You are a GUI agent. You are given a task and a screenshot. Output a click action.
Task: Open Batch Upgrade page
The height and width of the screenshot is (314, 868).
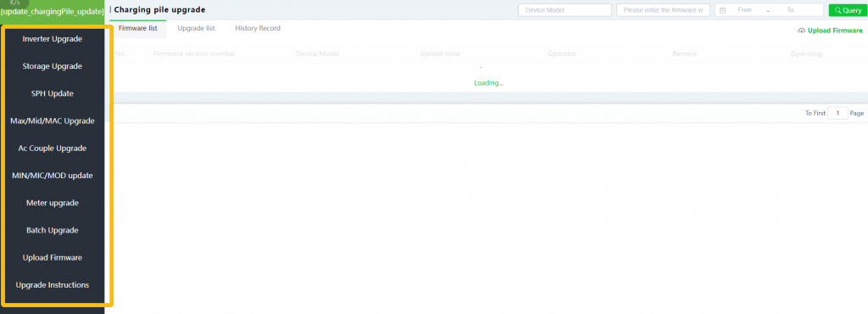pyautogui.click(x=52, y=230)
